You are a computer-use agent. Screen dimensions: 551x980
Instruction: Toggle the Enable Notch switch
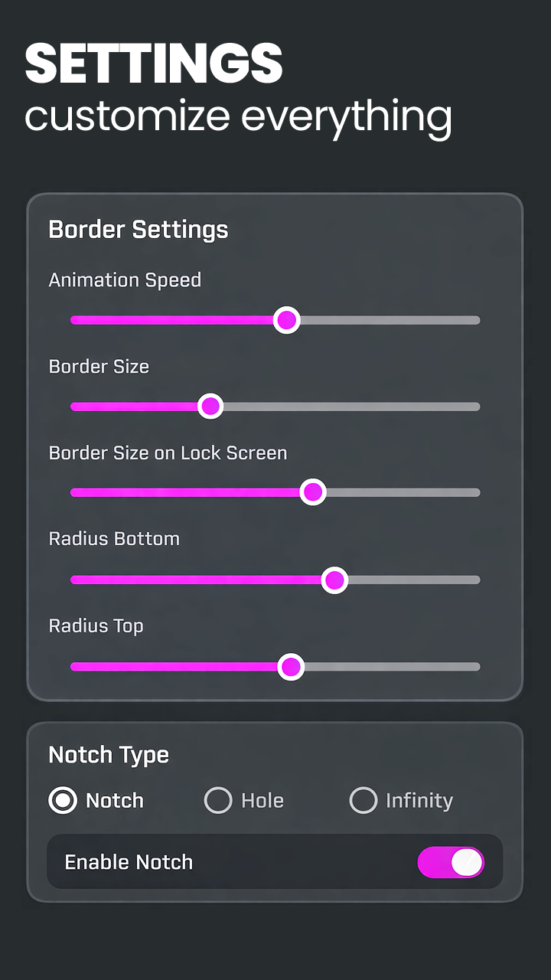(x=451, y=862)
